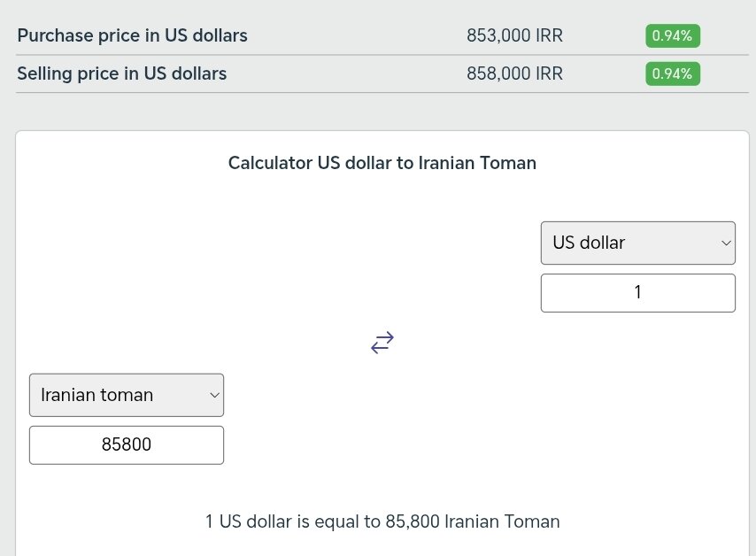Click inside the US dollar amount input
This screenshot has height=556, width=756.
click(x=637, y=292)
